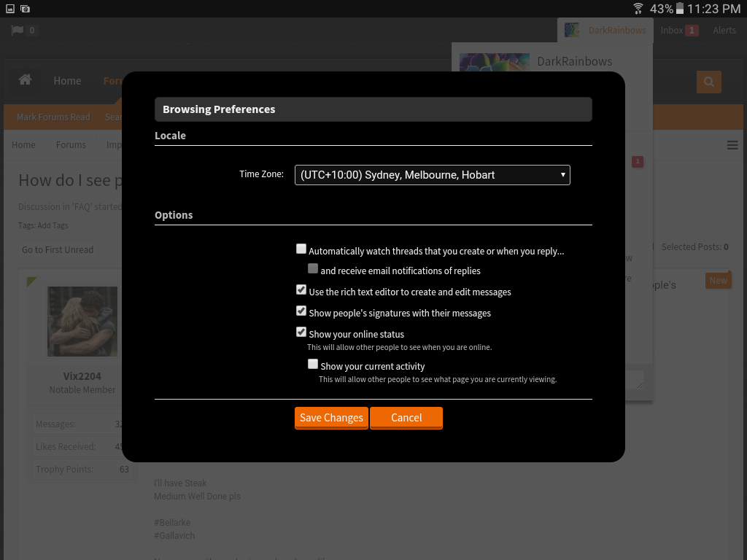Uncheck use the rich text editor
Image resolution: width=747 pixels, height=560 pixels.
pos(301,289)
